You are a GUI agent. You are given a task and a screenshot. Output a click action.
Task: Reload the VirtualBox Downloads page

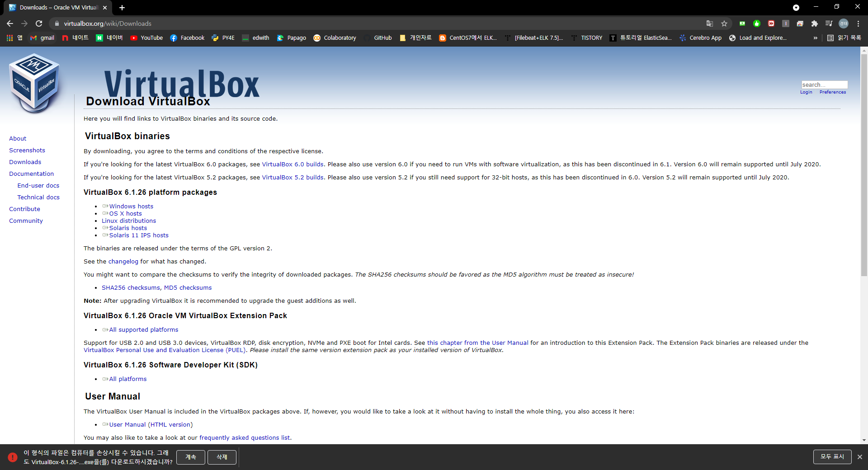pyautogui.click(x=39, y=23)
